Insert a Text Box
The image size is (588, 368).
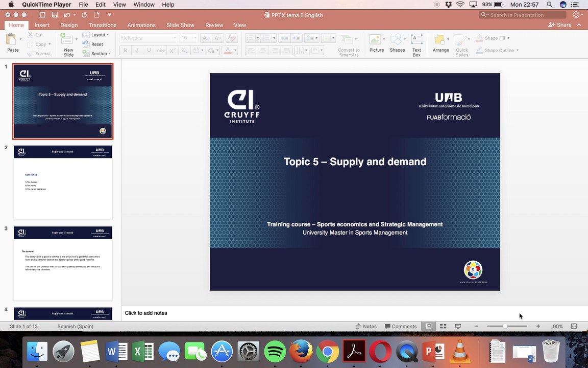click(416, 45)
